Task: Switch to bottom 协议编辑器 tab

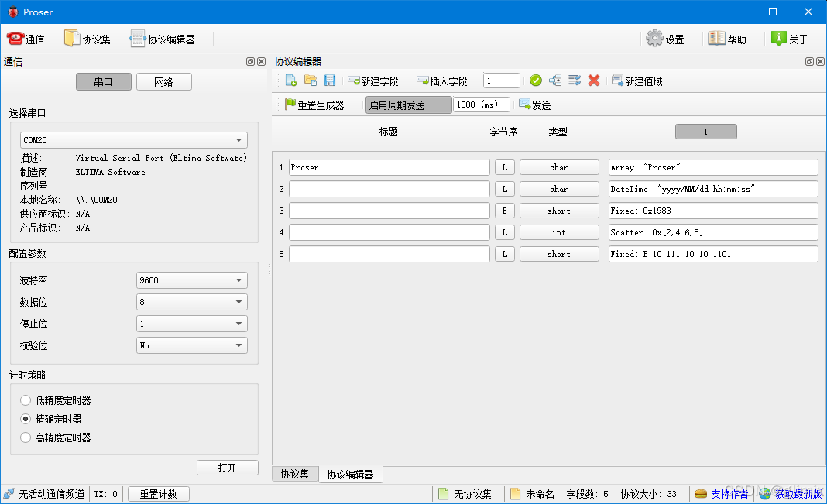Action: tap(350, 474)
